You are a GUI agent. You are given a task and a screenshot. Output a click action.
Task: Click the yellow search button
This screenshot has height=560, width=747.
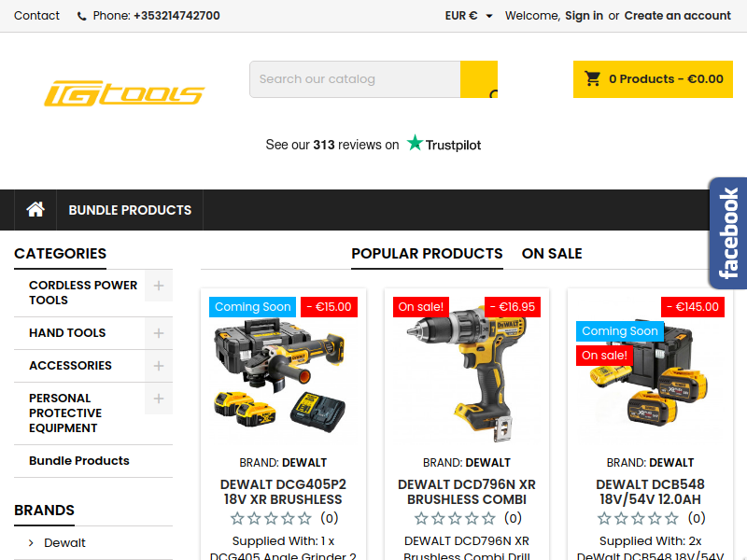click(479, 79)
